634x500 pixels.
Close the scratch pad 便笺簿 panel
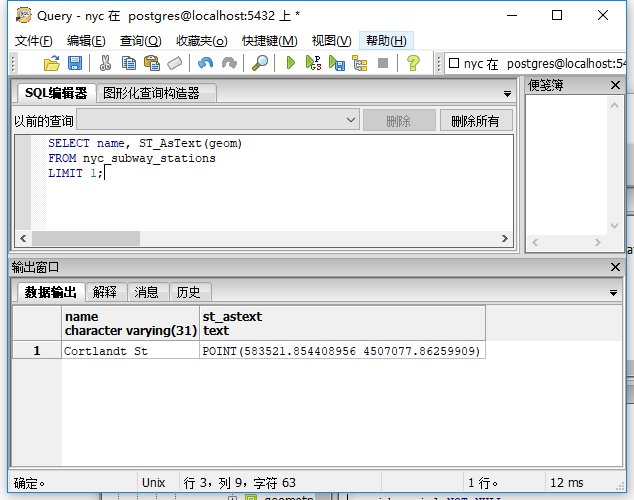[x=615, y=85]
